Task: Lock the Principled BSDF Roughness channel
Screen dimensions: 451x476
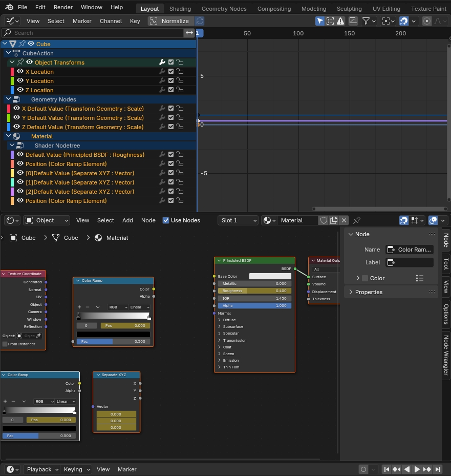Action: (180, 155)
